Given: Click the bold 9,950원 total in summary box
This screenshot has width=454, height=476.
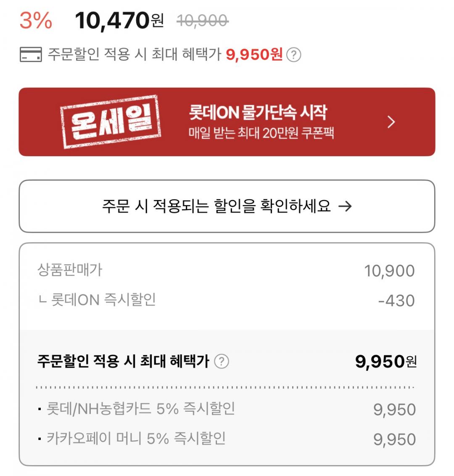Looking at the screenshot, I should pyautogui.click(x=385, y=361).
